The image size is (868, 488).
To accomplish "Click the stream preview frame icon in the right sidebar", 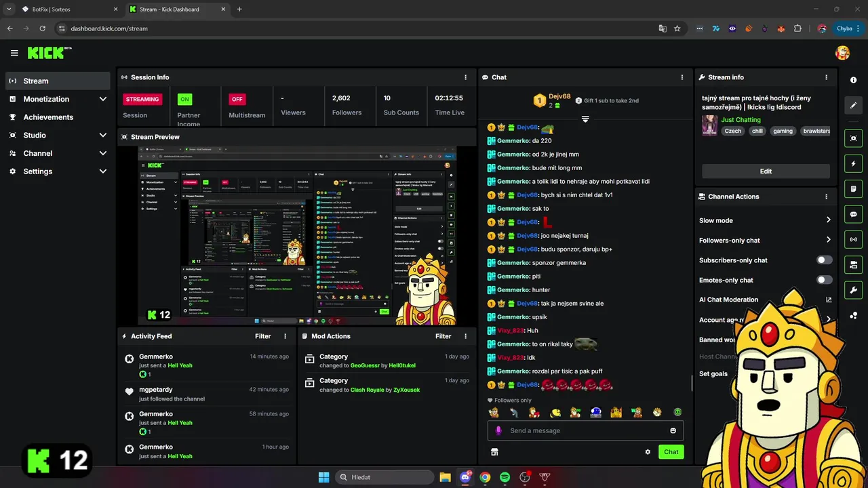I will 853,138.
